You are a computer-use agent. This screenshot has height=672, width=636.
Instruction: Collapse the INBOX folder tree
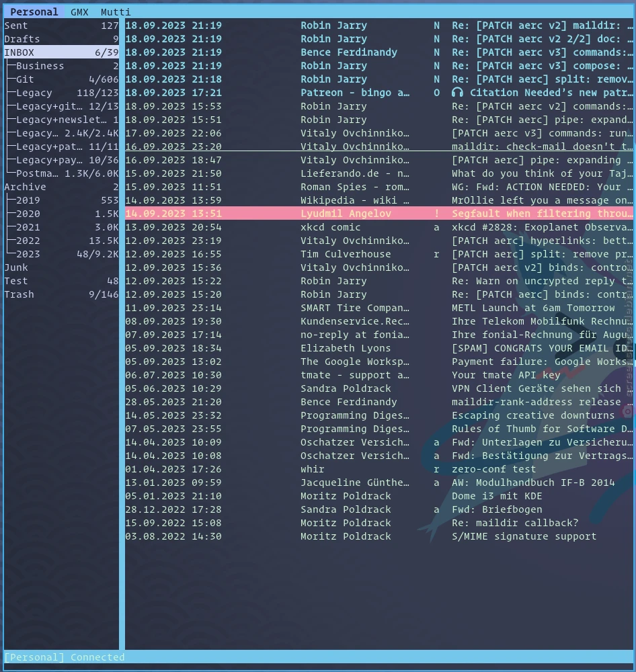point(20,52)
